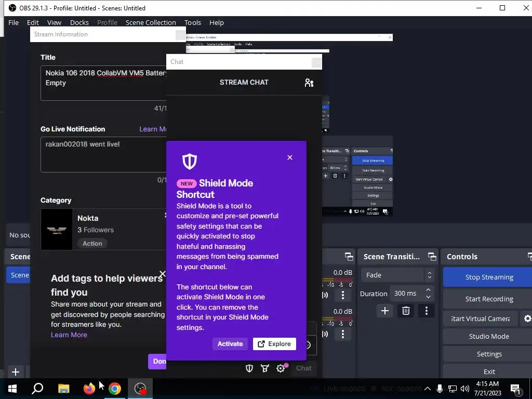This screenshot has width=532, height=399.
Task: Open system volume tray icon
Action: coord(465,389)
